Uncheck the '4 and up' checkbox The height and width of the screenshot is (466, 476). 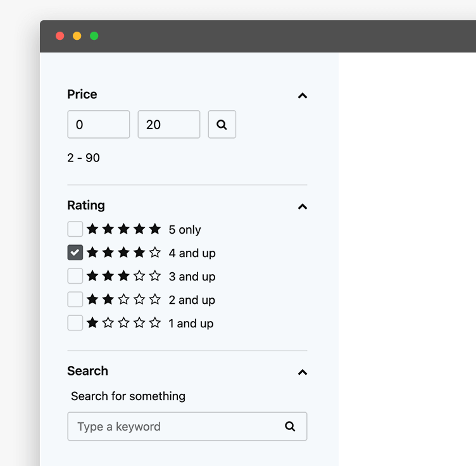tap(75, 253)
